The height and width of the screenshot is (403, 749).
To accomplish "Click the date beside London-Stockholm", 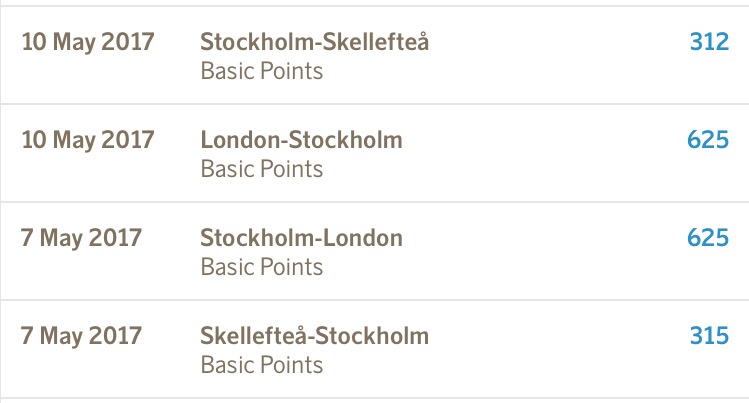I will (x=88, y=140).
